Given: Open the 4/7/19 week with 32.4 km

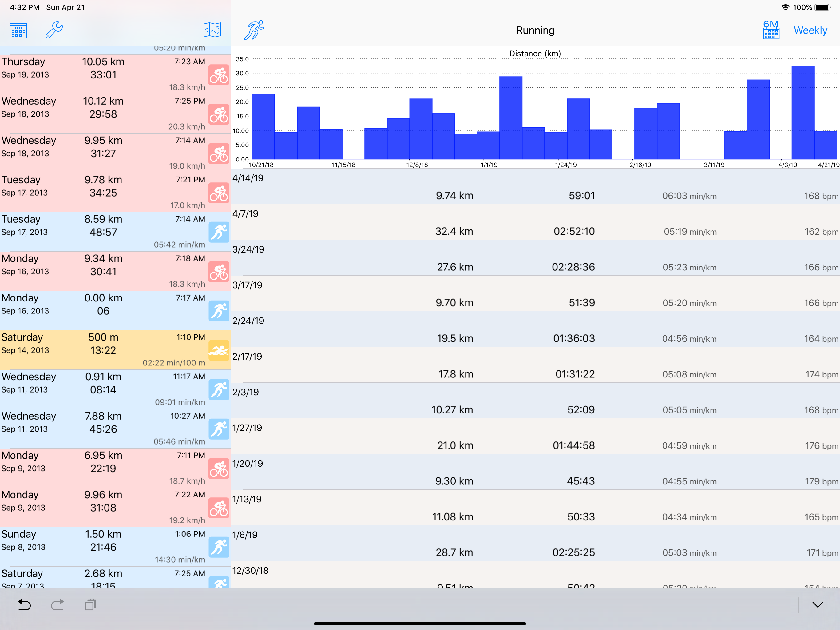Looking at the screenshot, I should (535, 222).
